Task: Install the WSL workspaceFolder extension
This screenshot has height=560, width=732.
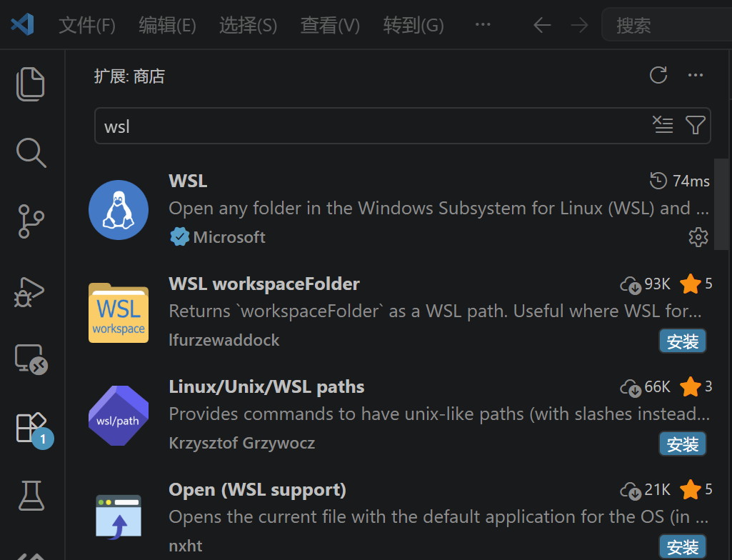Action: click(683, 341)
